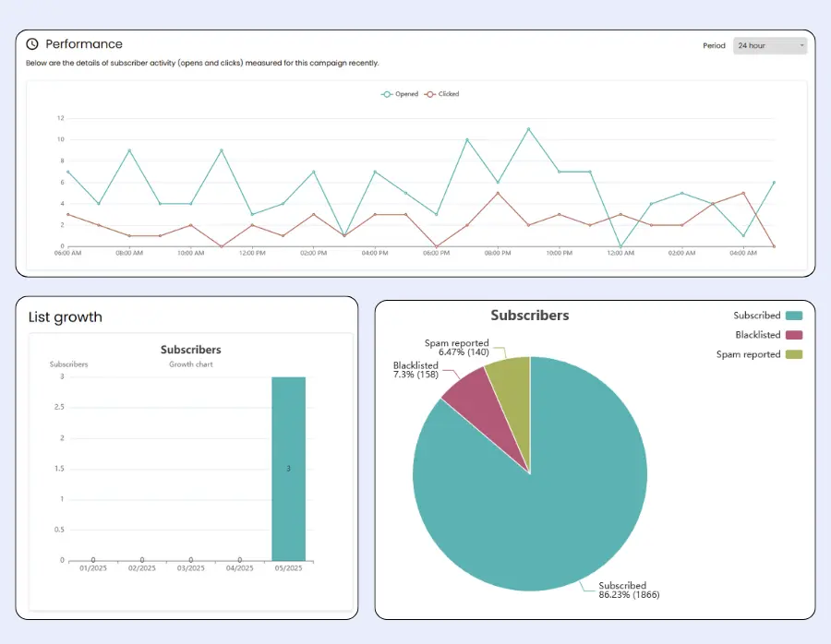Open the Period 24 hour dropdown
Image resolution: width=831 pixels, height=644 pixels.
click(769, 45)
